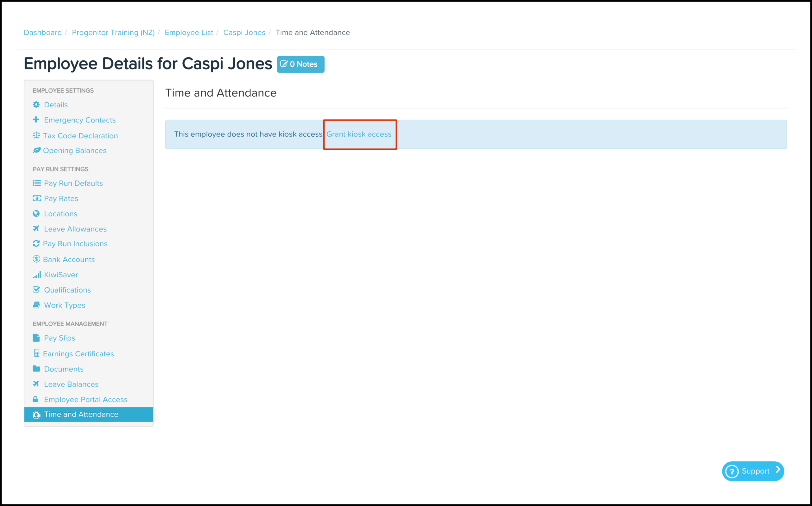
Task: Click the scales icon for Tax Code Declaration
Action: 36,135
